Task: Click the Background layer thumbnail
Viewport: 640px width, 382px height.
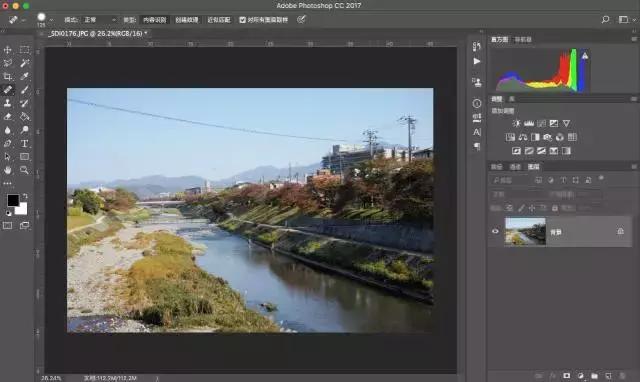Action: (x=525, y=231)
